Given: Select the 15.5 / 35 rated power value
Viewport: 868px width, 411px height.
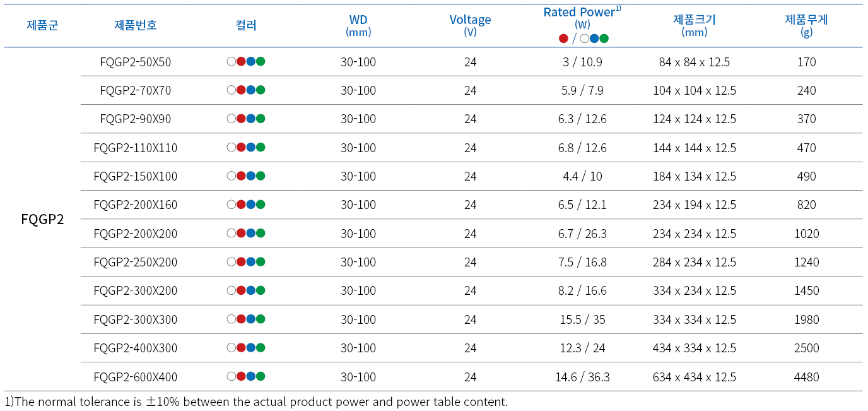Looking at the screenshot, I should click(582, 319).
